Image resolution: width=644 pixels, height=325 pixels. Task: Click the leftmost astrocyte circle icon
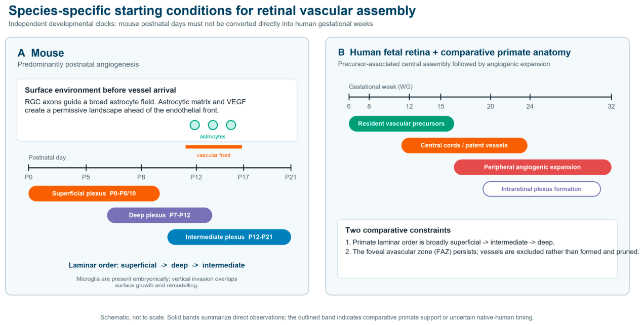[194, 125]
